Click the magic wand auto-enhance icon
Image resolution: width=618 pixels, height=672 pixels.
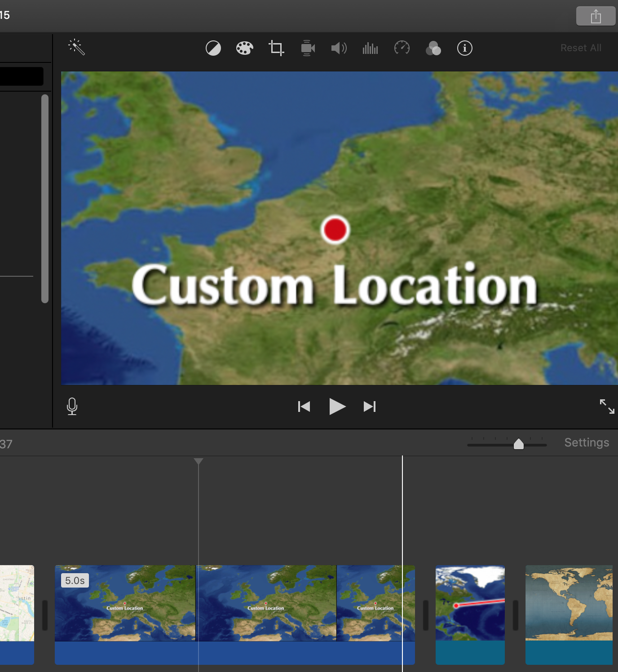tap(76, 47)
